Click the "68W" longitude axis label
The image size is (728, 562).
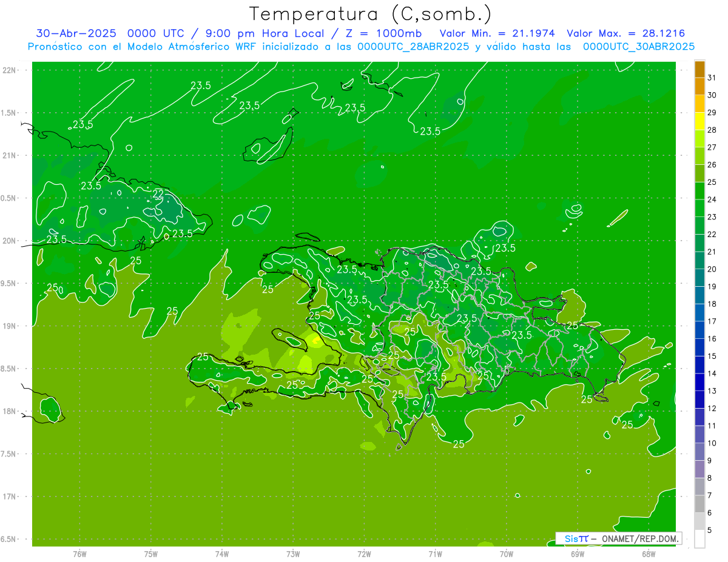[649, 554]
